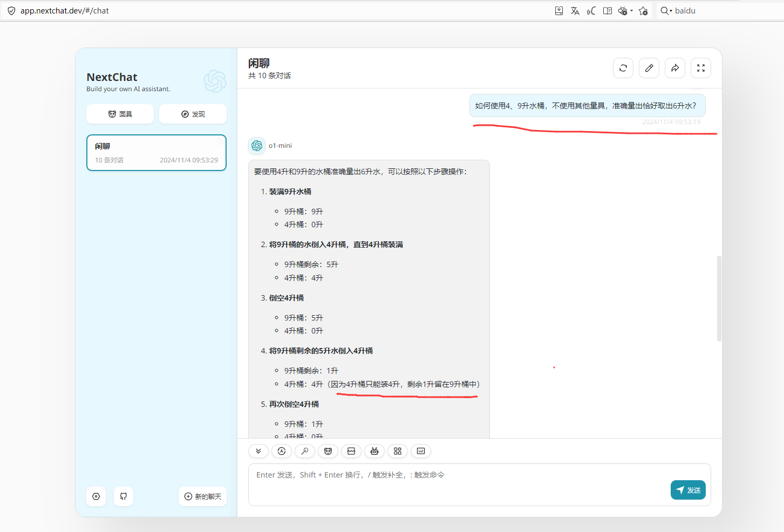Open the plugins grid icon

tap(398, 451)
